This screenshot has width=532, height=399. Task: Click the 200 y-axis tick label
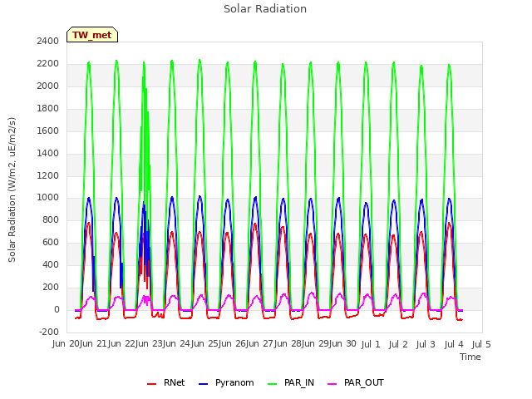tap(51, 287)
